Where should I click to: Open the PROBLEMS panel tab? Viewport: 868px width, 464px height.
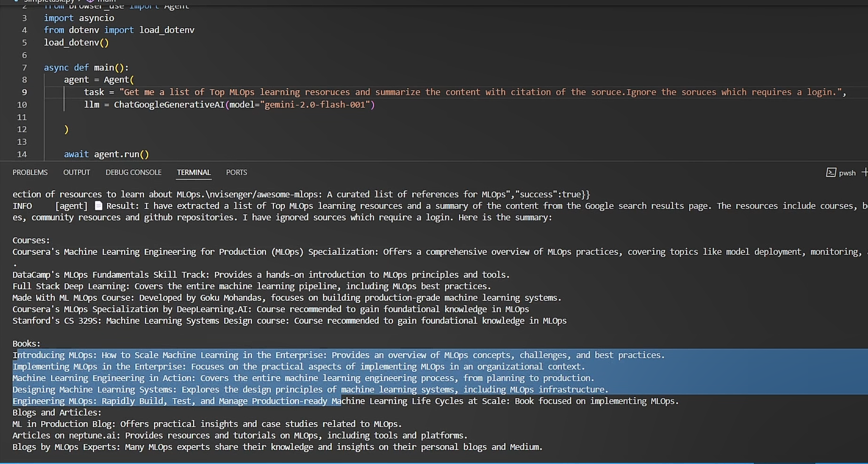(30, 172)
